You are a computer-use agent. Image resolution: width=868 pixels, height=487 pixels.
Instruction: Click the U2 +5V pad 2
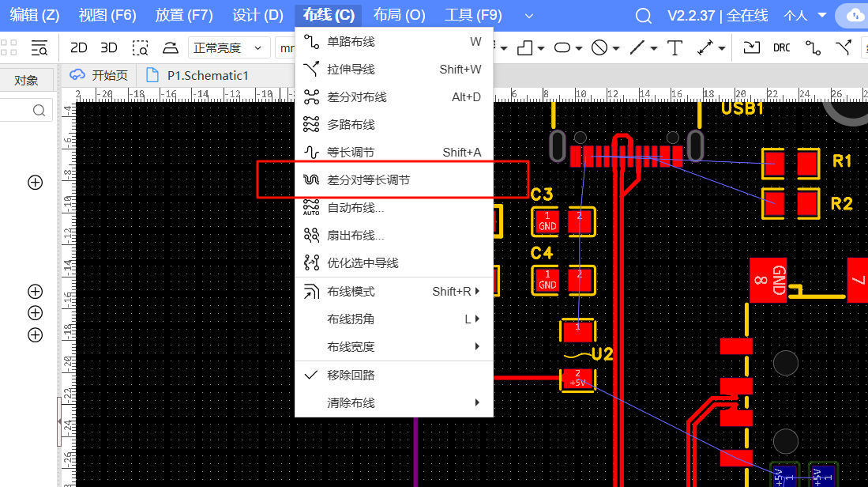[x=578, y=379]
